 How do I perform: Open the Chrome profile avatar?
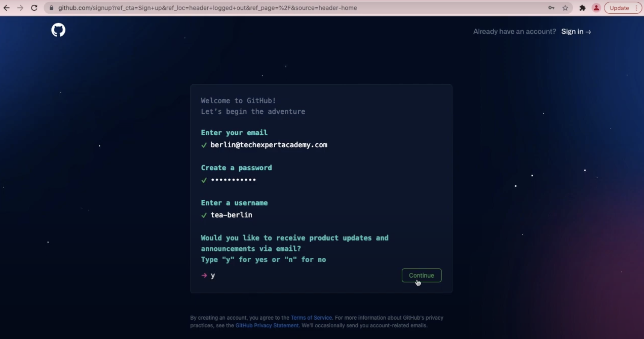pos(596,8)
